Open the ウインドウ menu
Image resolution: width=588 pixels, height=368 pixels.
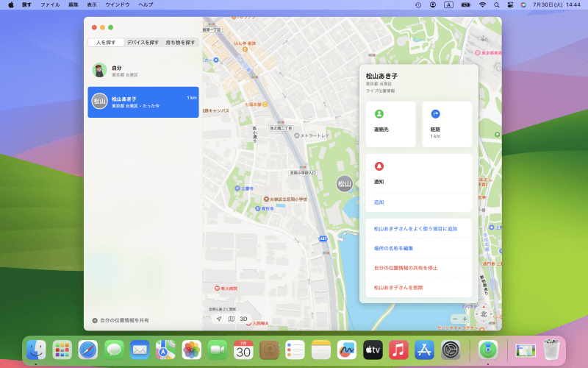click(x=118, y=5)
